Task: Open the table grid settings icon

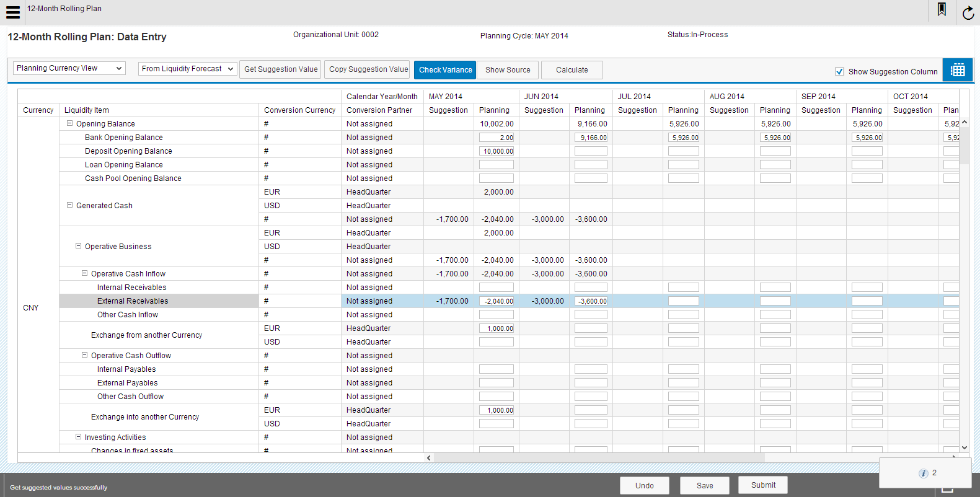Action: 958,70
